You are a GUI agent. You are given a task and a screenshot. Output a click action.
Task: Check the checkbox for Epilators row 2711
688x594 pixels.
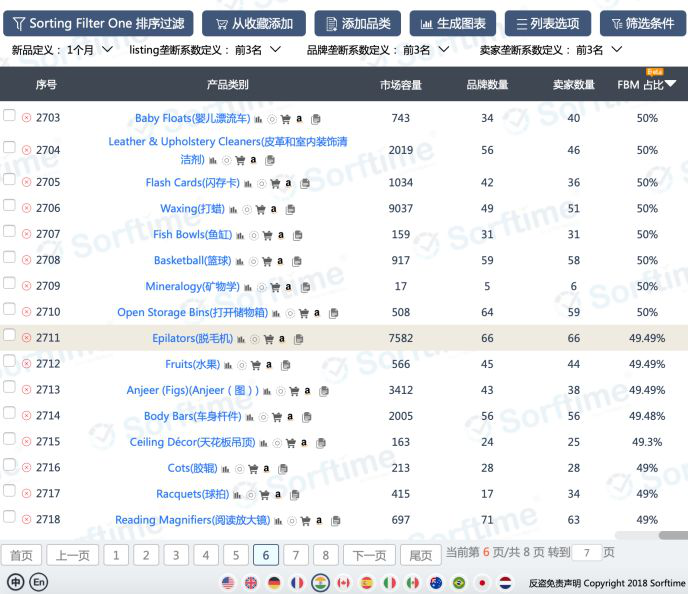tap(9, 335)
